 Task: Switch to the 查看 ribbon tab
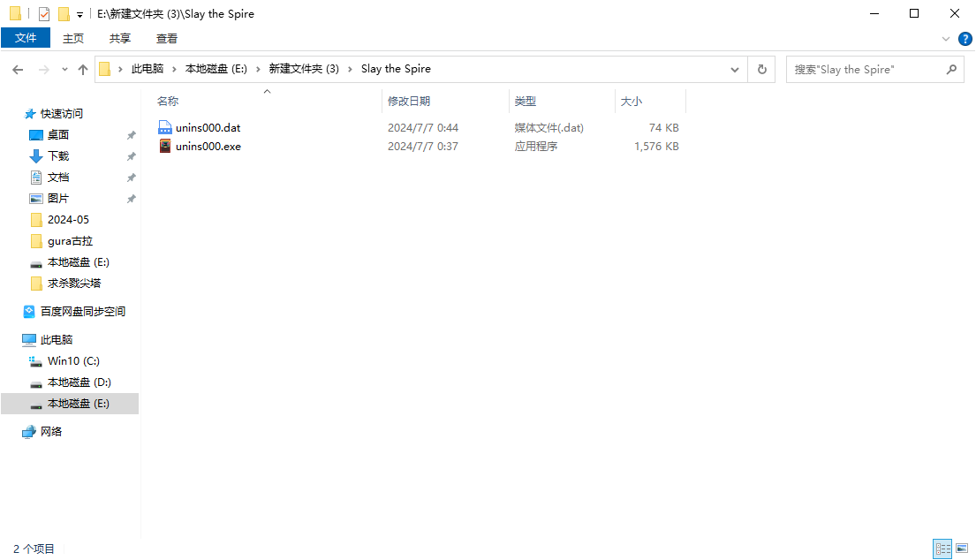[166, 38]
